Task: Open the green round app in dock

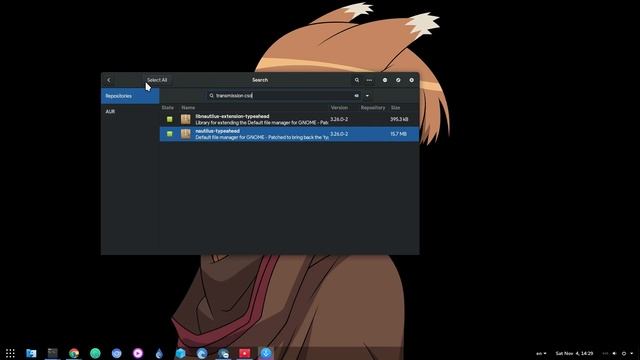Action: tap(95, 353)
